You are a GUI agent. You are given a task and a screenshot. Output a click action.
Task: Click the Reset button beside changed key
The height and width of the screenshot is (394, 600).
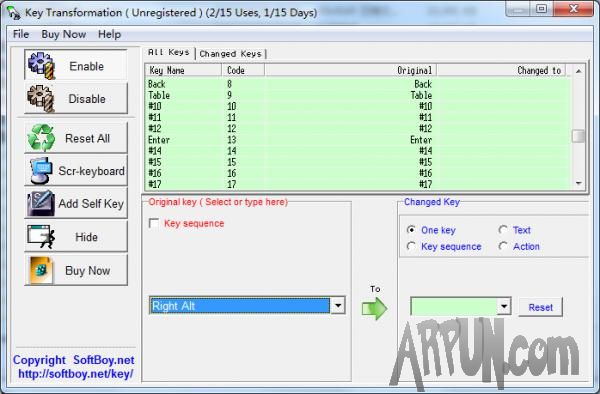pyautogui.click(x=540, y=307)
